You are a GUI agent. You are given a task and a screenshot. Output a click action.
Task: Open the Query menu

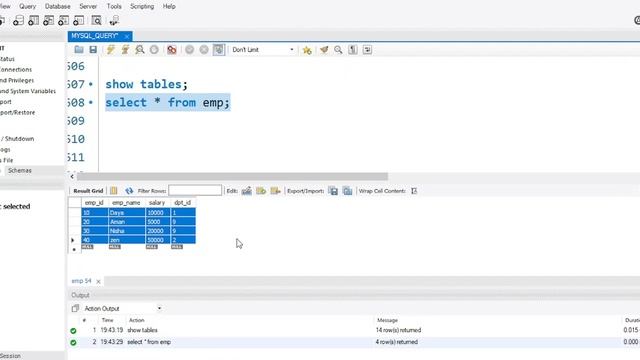[x=27, y=7]
